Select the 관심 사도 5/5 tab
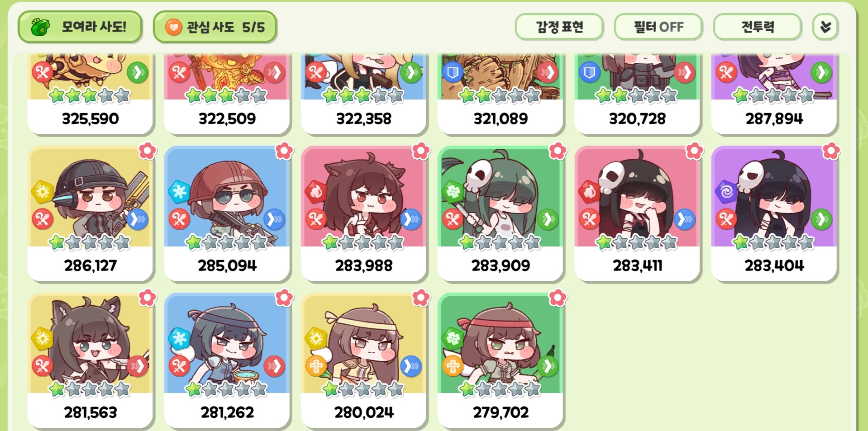Screen dimensions: 868x431 (215, 27)
